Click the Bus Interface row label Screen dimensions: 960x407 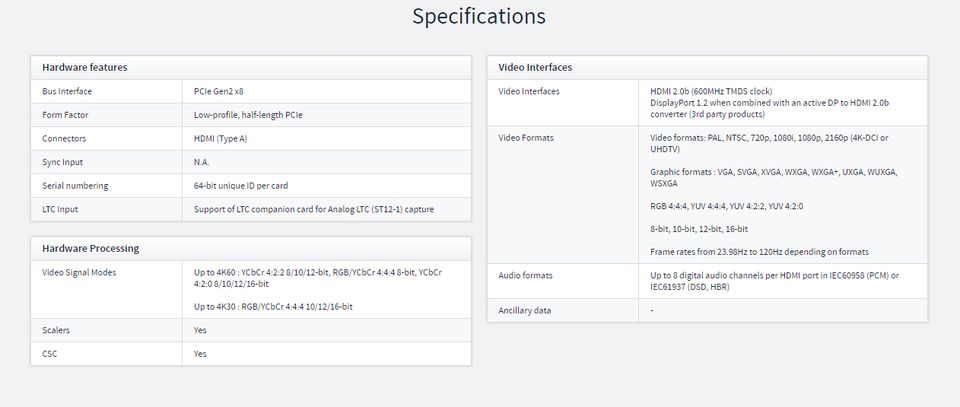67,91
